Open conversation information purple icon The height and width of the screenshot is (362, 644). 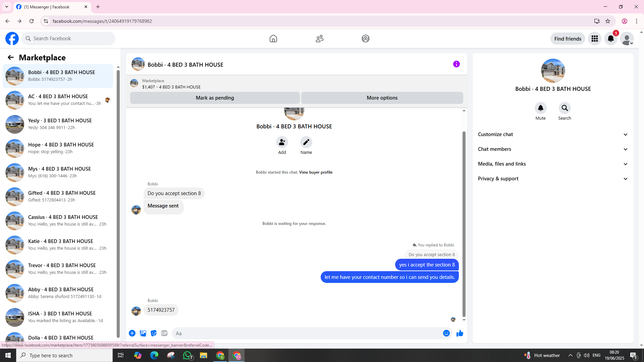pos(457,64)
